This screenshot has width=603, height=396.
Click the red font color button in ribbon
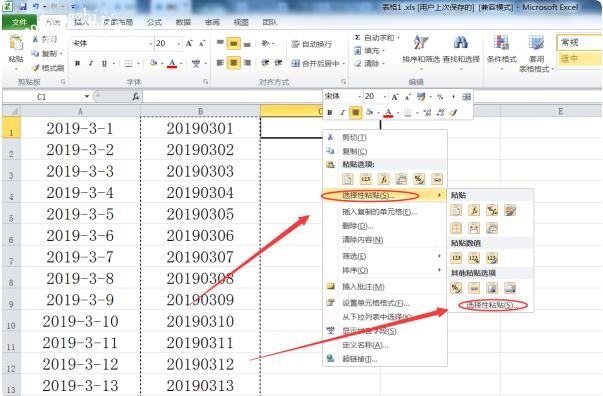tap(172, 63)
